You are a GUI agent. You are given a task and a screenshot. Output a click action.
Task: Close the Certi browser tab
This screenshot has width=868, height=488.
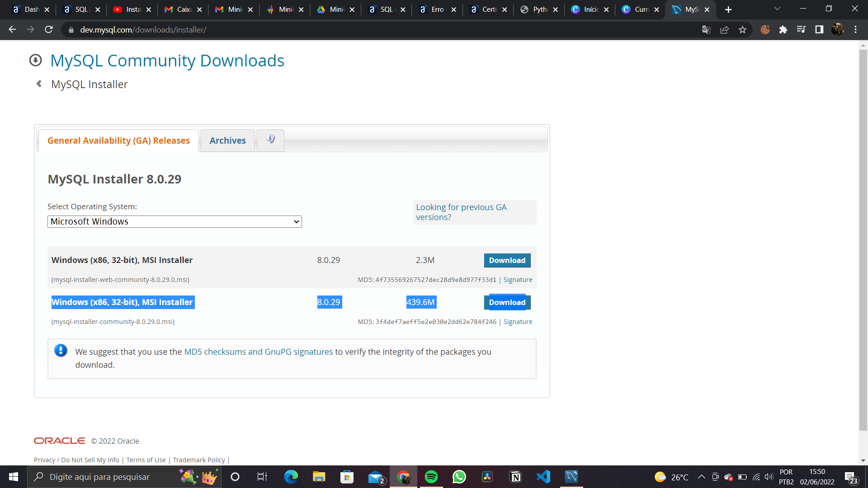pos(505,9)
